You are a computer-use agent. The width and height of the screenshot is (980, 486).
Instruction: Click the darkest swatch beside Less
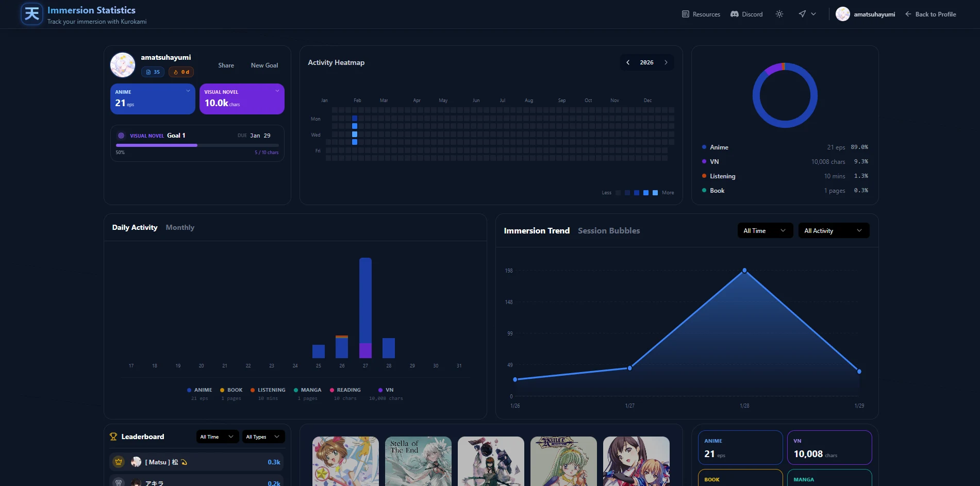tap(618, 193)
